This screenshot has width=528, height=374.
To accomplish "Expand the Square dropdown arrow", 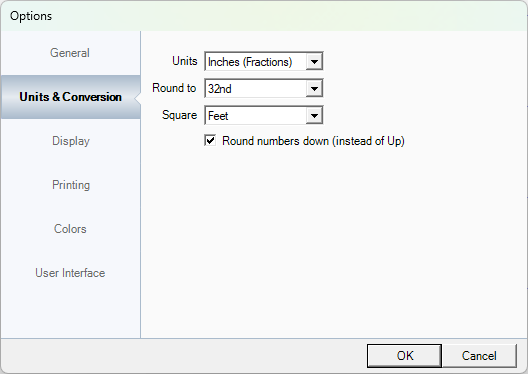I will pos(314,115).
